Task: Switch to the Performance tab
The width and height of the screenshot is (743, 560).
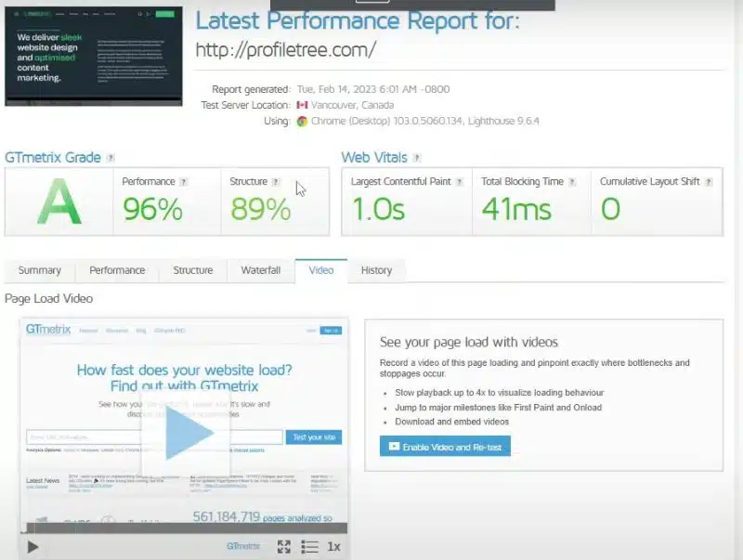Action: tap(117, 270)
